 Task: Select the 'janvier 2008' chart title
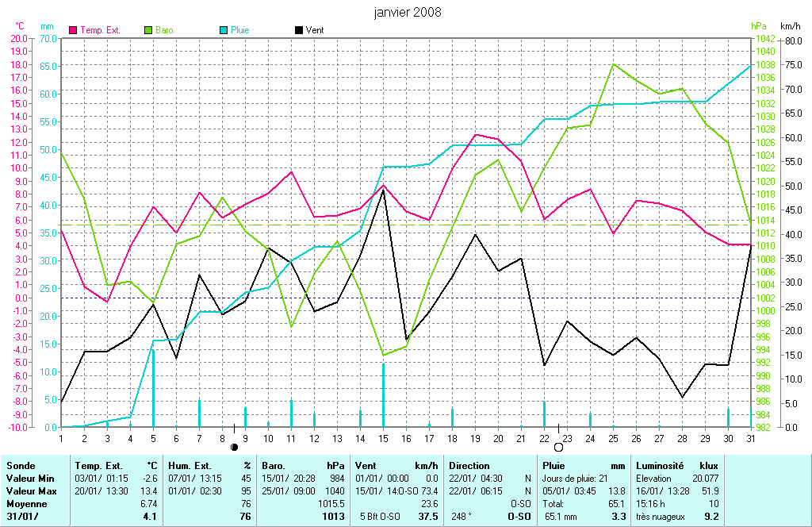click(408, 12)
